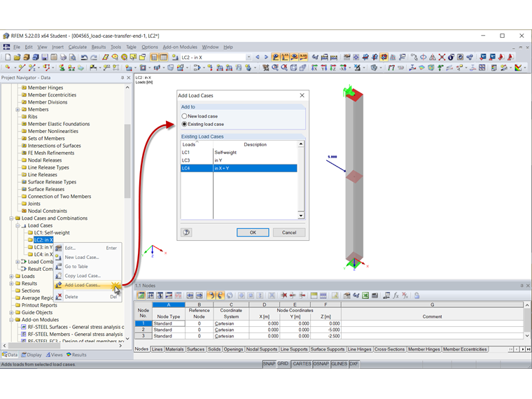Click the help question mark button in dialog
Image resolution: width=532 pixels, height=399 pixels.
[186, 232]
